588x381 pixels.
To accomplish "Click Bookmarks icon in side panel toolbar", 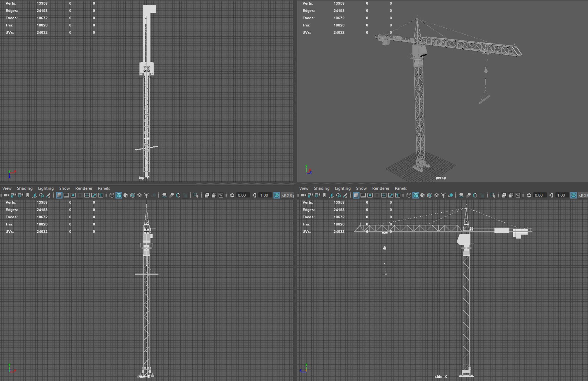I will coord(324,195).
